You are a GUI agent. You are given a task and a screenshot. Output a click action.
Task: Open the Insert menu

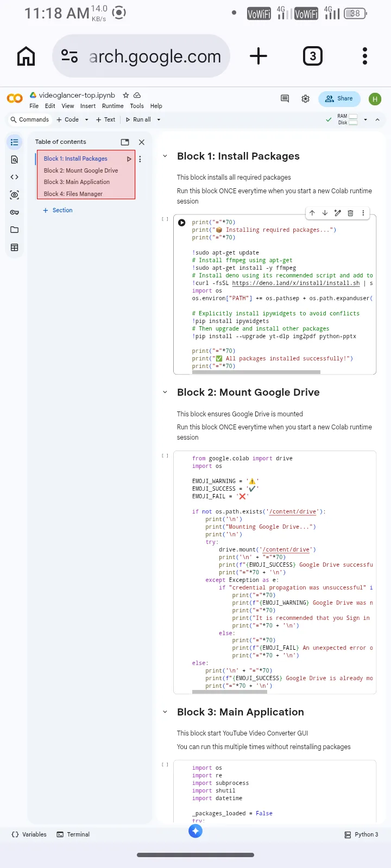tap(88, 106)
